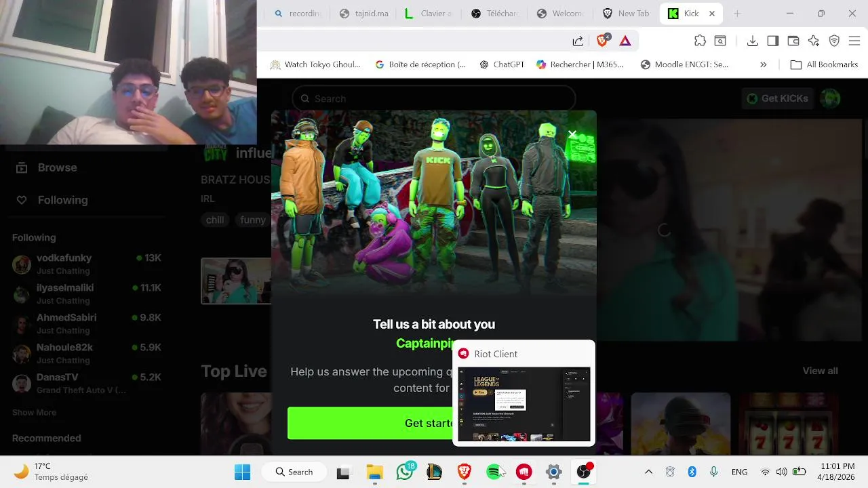Open vodkafunky channel in Following list
The height and width of the screenshot is (488, 868).
pos(87,264)
